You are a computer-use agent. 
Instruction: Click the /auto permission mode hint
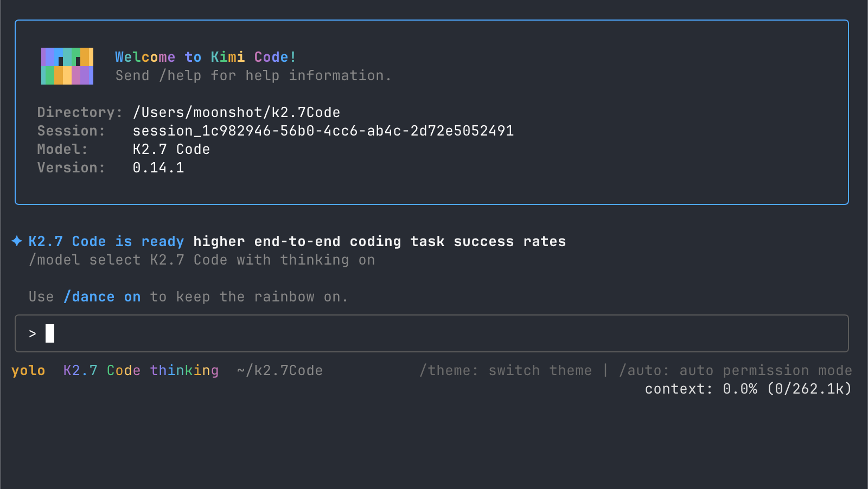click(x=736, y=370)
